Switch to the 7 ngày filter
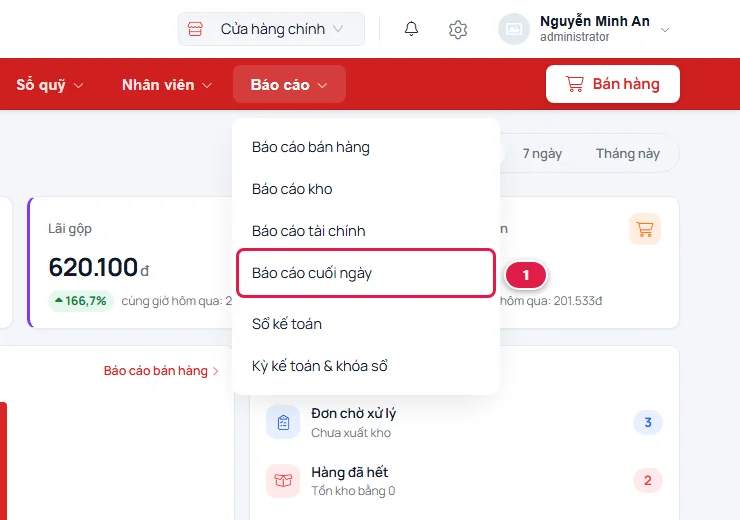 542,154
